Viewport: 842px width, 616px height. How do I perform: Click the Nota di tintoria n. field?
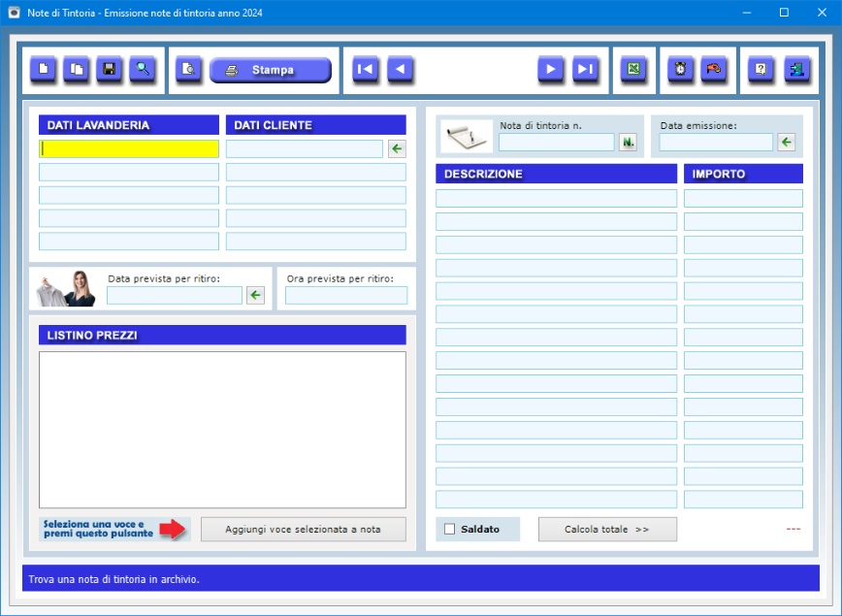point(557,143)
